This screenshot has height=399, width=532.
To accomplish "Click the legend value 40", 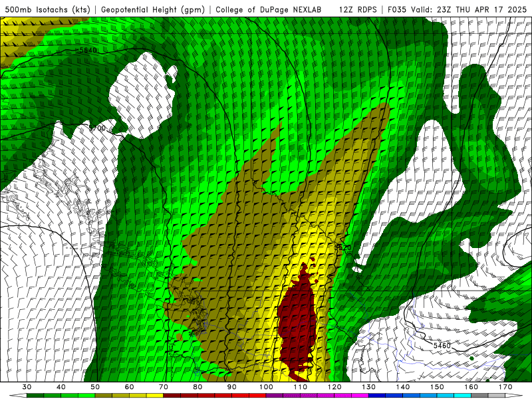I will [x=61, y=387].
